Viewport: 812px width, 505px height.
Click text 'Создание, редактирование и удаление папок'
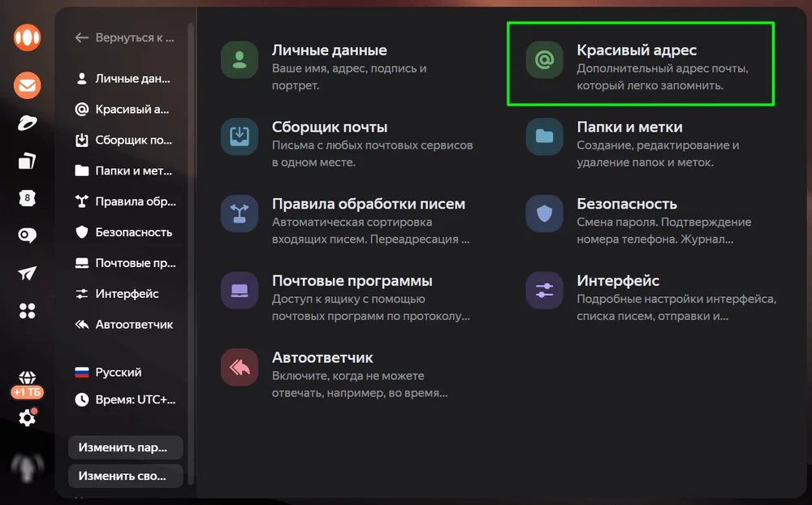click(658, 153)
